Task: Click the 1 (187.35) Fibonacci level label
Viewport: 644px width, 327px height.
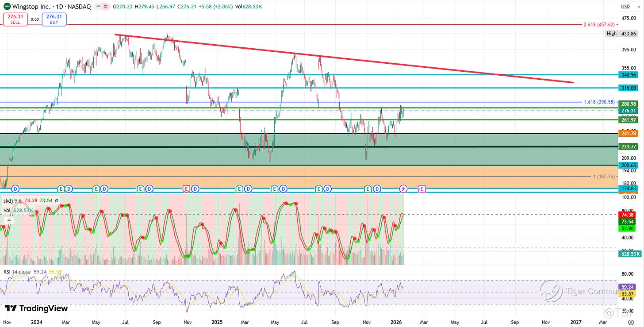Action: 604,177
